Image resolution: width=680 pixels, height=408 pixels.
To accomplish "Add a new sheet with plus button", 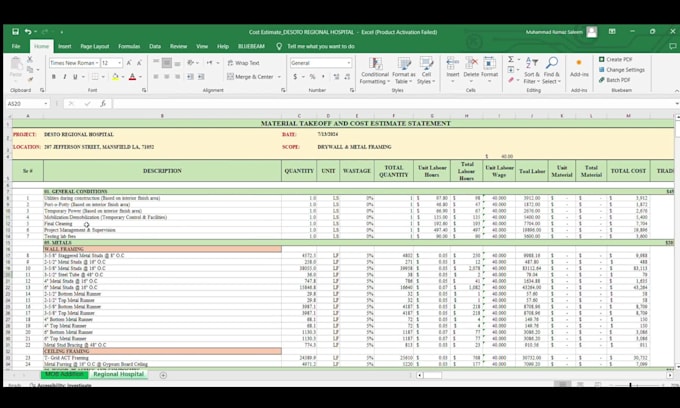I will click(x=163, y=375).
